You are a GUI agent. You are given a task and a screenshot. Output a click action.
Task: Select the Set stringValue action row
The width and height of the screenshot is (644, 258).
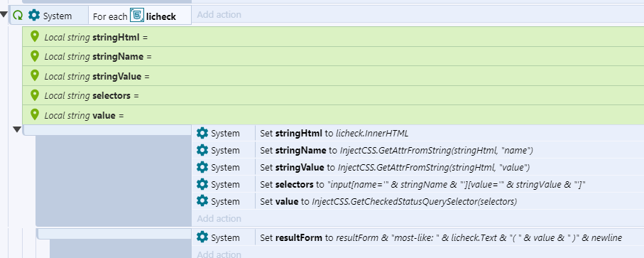pyautogui.click(x=417, y=167)
